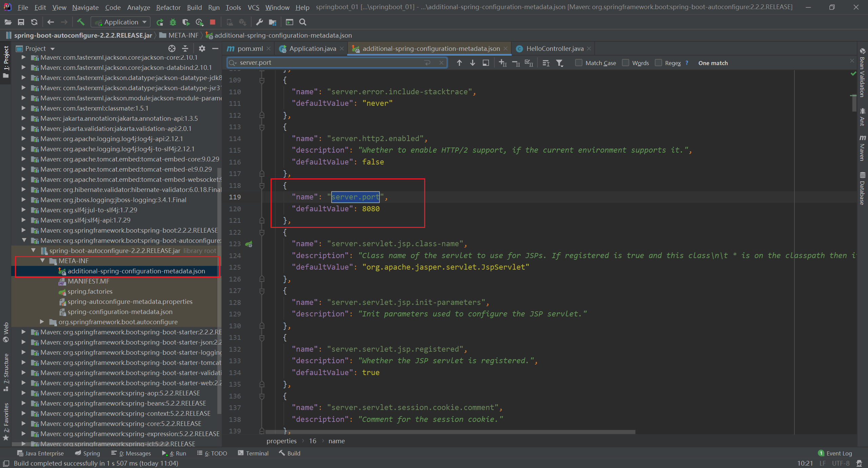This screenshot has height=468, width=868.
Task: Open the Refactor menu
Action: [x=168, y=7]
